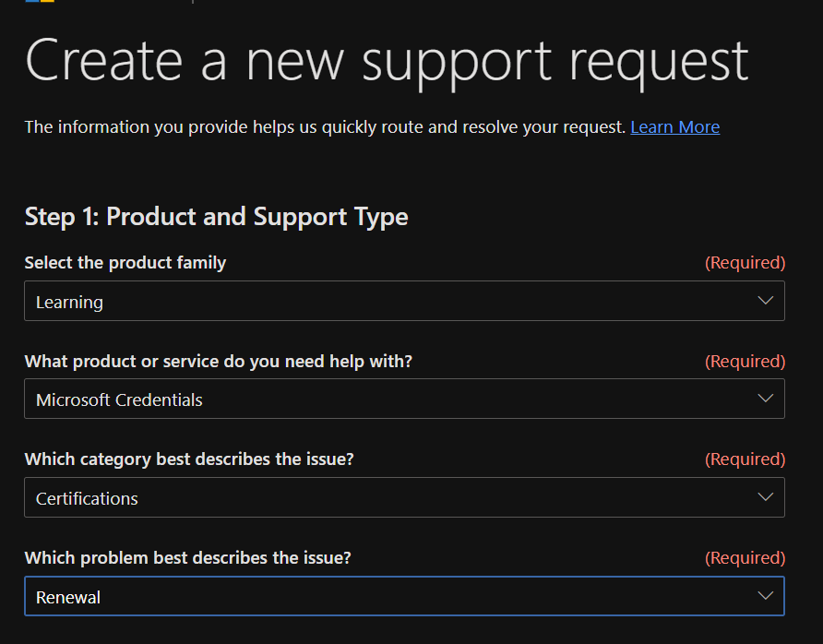Click "(Required)" beside the product or service question

(745, 361)
